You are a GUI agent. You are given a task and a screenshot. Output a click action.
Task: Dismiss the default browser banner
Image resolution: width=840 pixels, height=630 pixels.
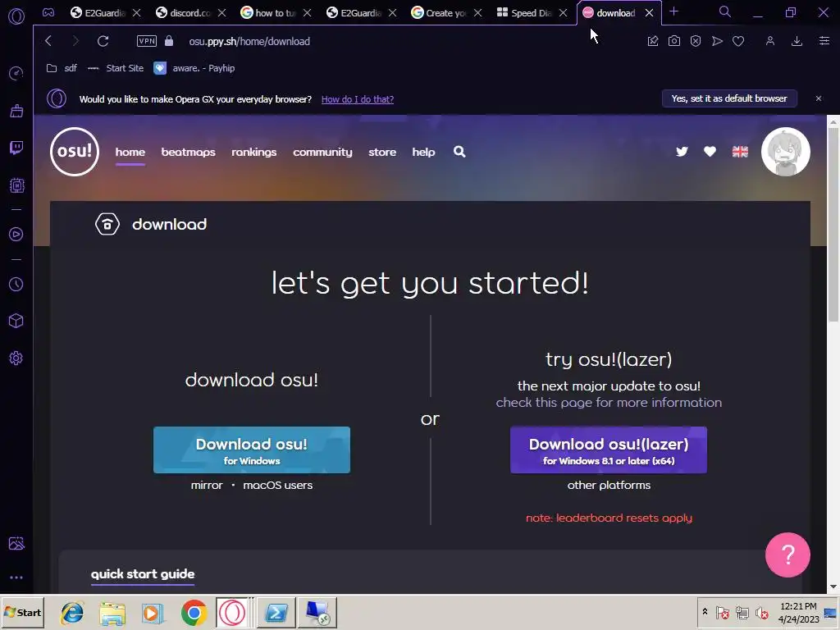818,98
